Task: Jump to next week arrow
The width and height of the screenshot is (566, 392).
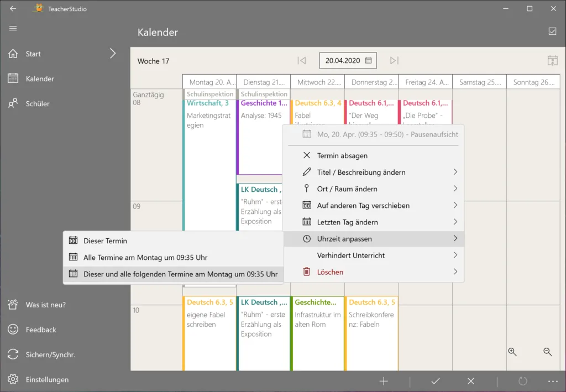Action: point(394,61)
